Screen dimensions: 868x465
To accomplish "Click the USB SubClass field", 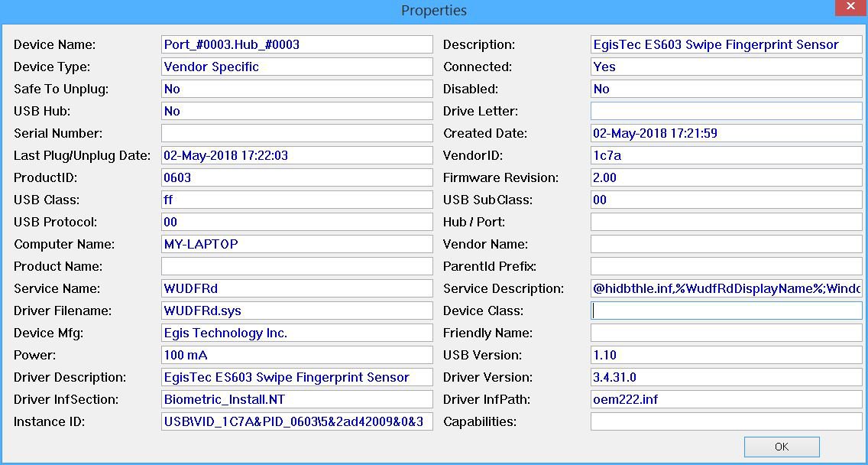I will click(727, 200).
